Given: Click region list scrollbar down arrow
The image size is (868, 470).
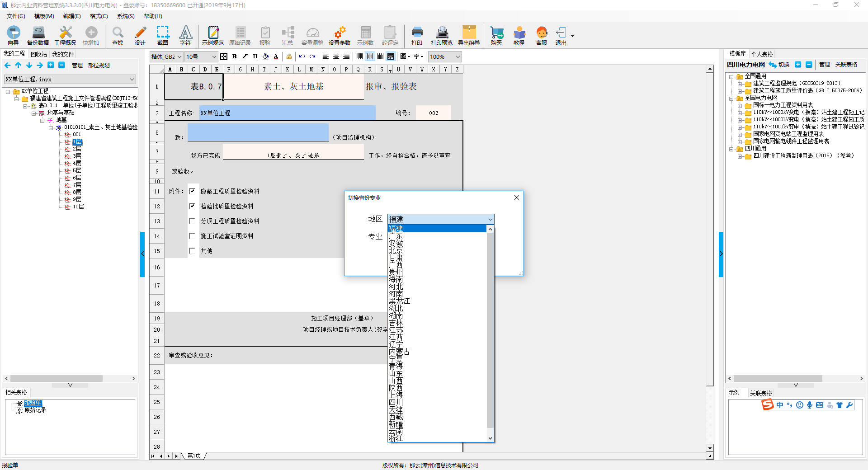Looking at the screenshot, I should click(490, 438).
